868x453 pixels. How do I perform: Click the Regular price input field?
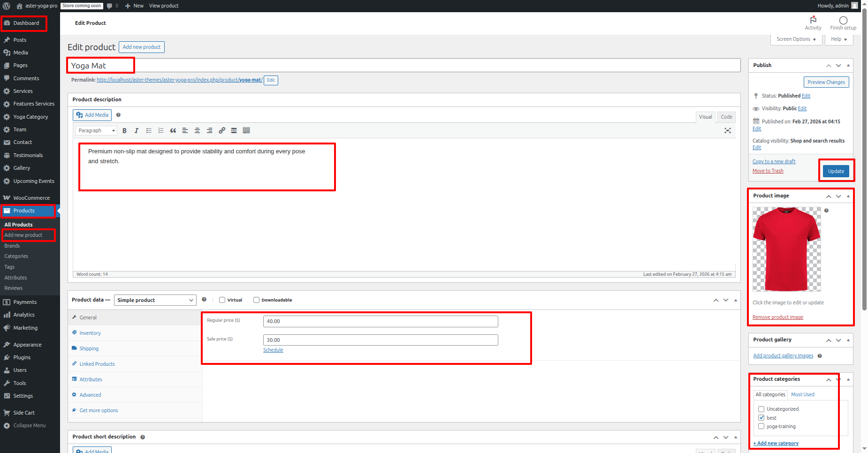click(x=380, y=321)
